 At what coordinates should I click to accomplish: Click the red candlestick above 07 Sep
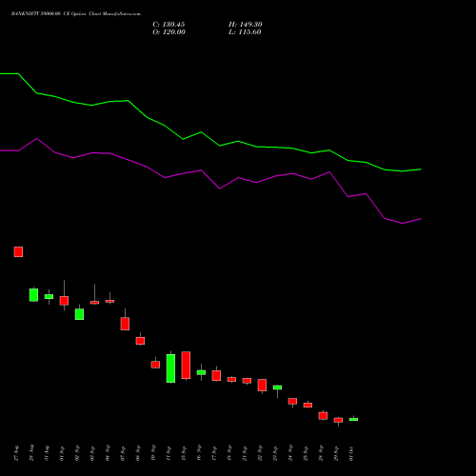[x=125, y=324]
